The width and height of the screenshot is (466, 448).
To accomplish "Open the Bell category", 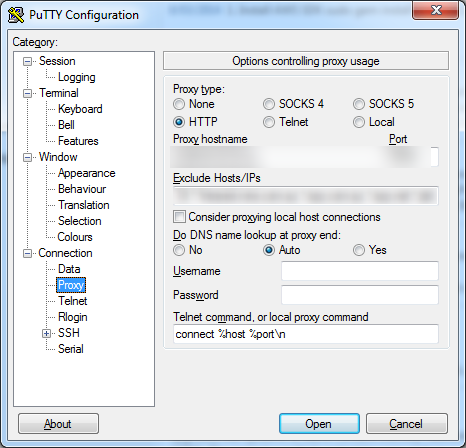I will click(66, 125).
